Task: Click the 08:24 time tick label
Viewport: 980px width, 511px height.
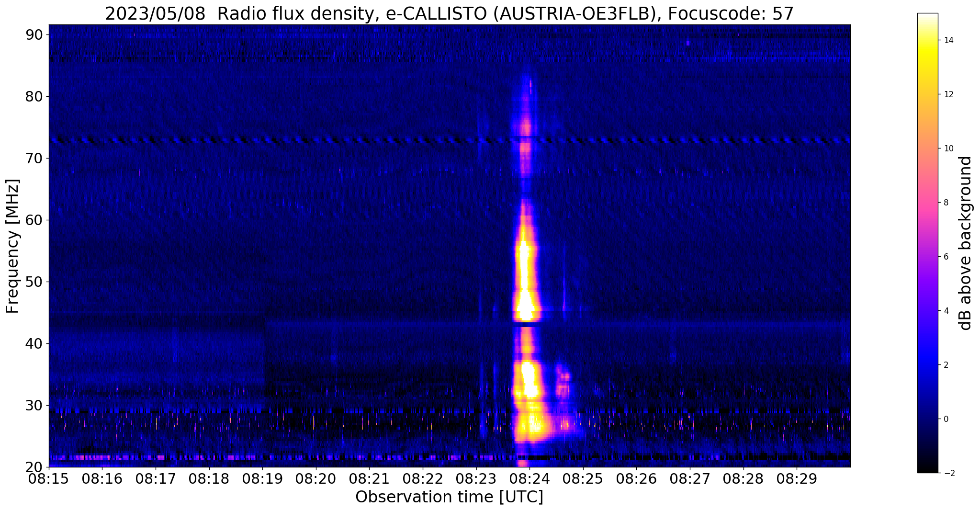Action: 529,479
